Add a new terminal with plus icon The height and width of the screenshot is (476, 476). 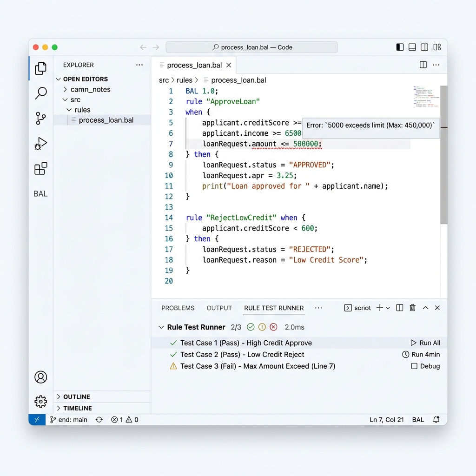click(x=379, y=308)
